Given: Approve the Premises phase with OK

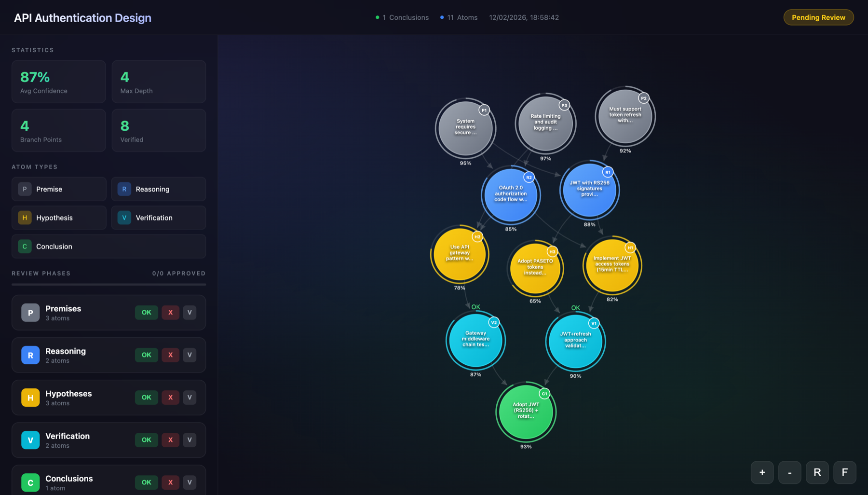Looking at the screenshot, I should [x=146, y=312].
